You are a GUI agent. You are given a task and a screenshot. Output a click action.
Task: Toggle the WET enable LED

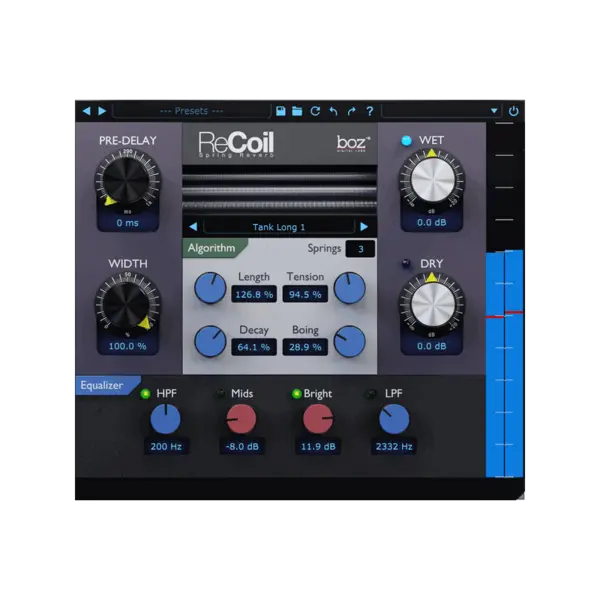[406, 140]
